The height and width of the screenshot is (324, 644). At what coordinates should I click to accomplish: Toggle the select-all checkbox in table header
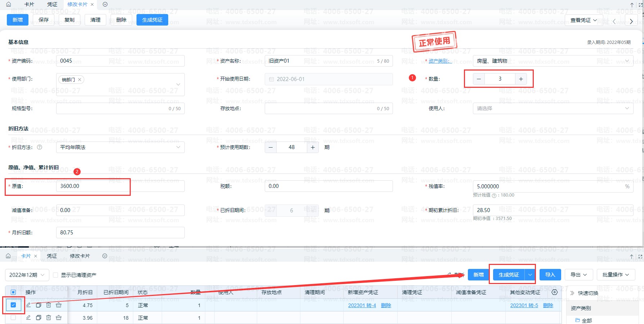tap(13, 292)
